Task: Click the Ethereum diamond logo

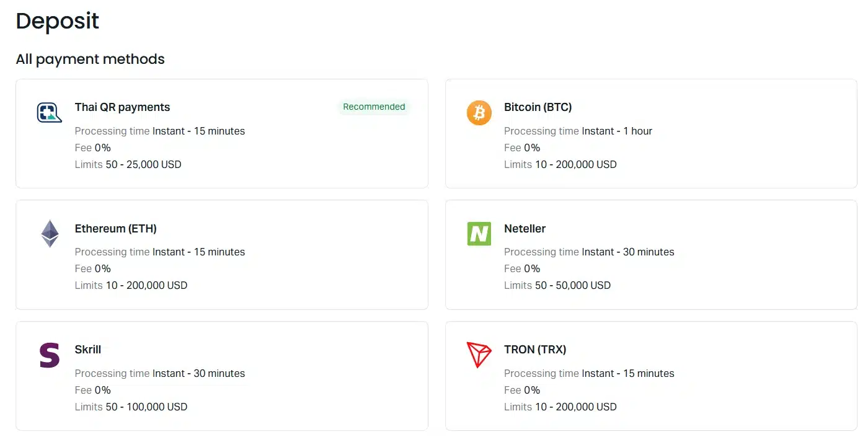Action: [50, 234]
